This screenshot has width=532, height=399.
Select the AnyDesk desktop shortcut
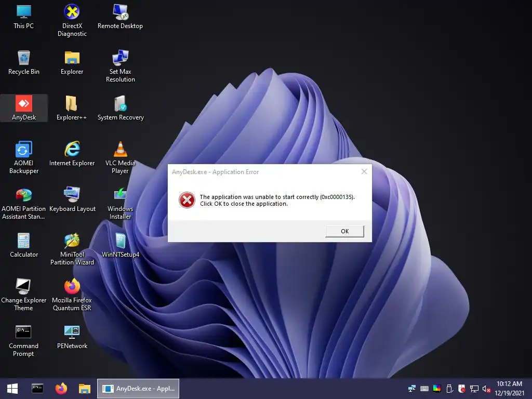24,108
